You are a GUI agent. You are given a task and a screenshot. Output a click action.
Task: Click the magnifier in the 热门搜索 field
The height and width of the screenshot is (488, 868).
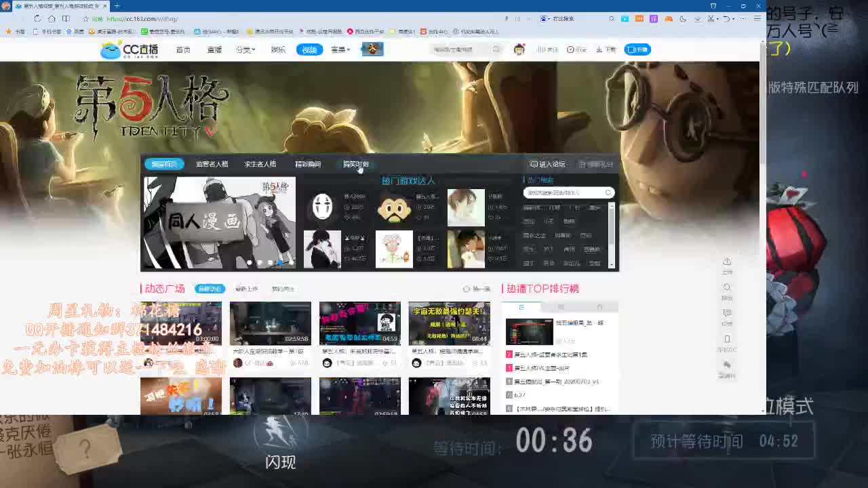608,192
